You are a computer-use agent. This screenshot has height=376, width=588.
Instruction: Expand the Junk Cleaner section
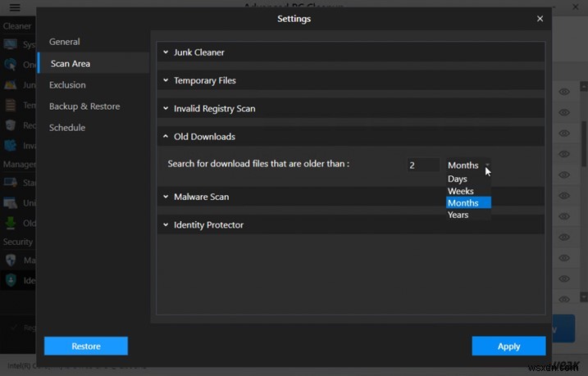[351, 52]
